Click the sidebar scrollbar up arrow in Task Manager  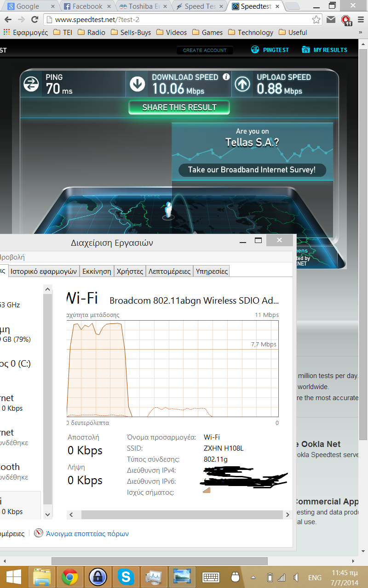pyautogui.click(x=48, y=289)
